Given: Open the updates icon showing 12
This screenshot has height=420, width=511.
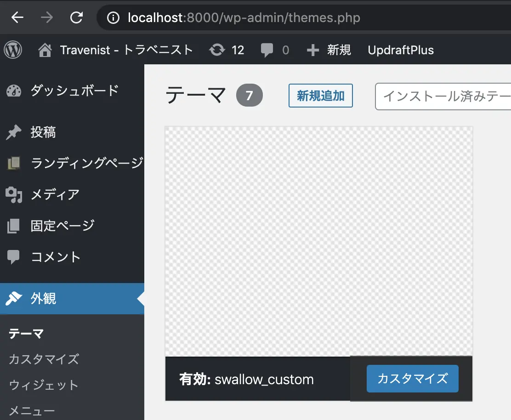Looking at the screenshot, I should click(217, 50).
